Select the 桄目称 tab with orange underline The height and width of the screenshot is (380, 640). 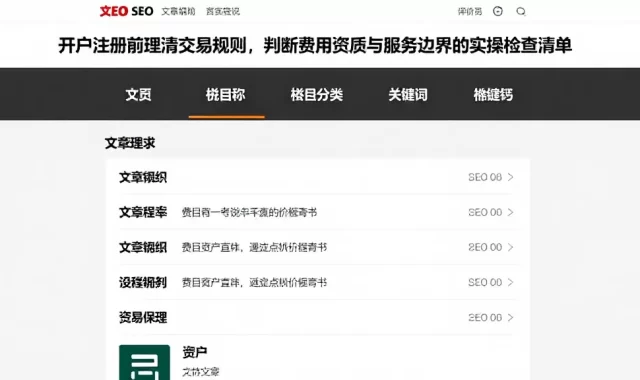tap(226, 95)
